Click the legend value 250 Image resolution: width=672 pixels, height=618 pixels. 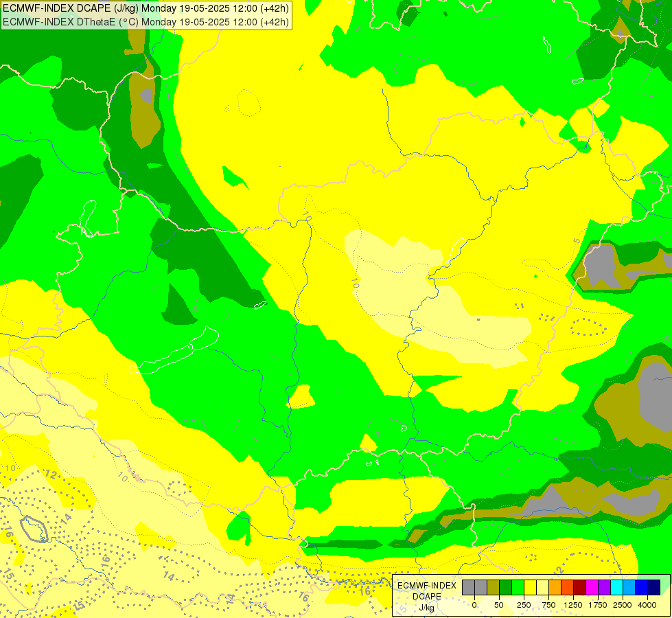524,605
